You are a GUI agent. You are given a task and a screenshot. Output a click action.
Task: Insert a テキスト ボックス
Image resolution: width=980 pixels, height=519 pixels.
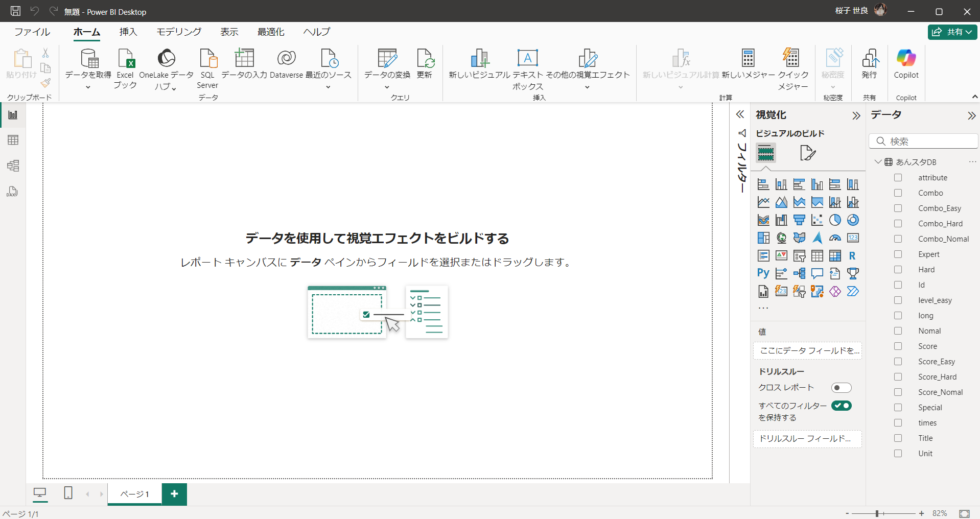click(x=528, y=69)
